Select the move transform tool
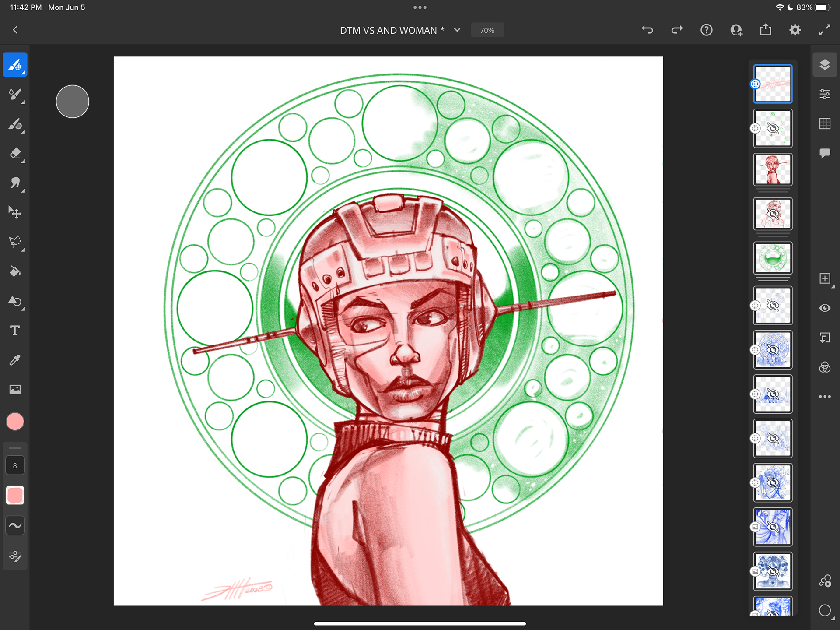This screenshot has height=630, width=840. [15, 212]
